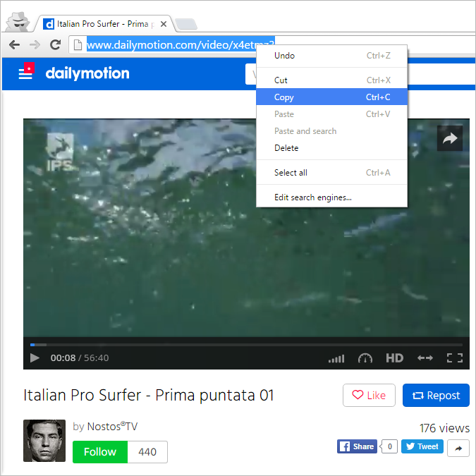476x476 pixels.
Task: Click the 176 views text
Action: (444, 428)
